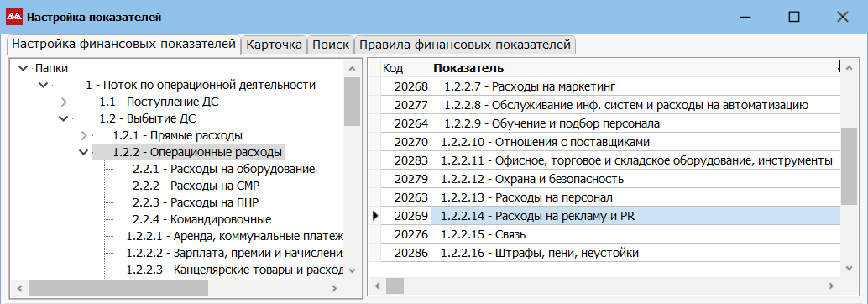Collapse the root Папки tree node
The image size is (868, 304).
point(23,68)
